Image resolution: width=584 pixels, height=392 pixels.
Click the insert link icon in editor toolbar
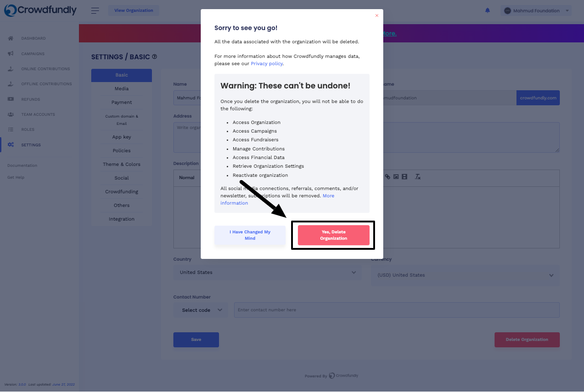(388, 177)
